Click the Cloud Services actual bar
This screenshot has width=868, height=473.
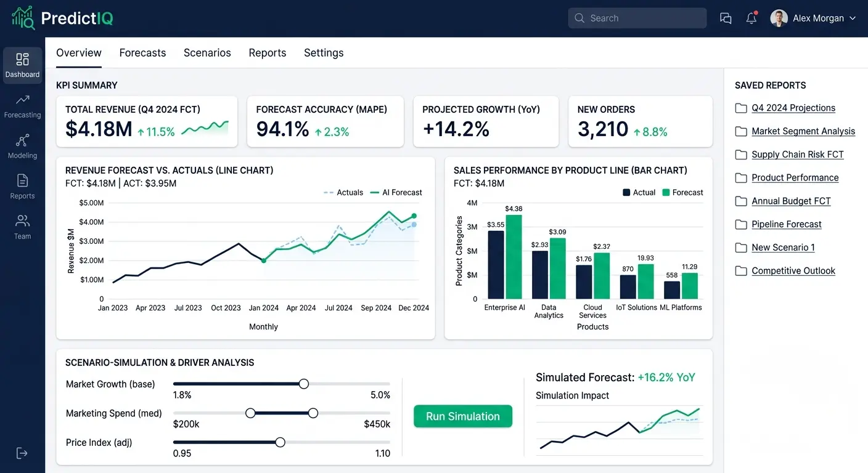pyautogui.click(x=584, y=282)
